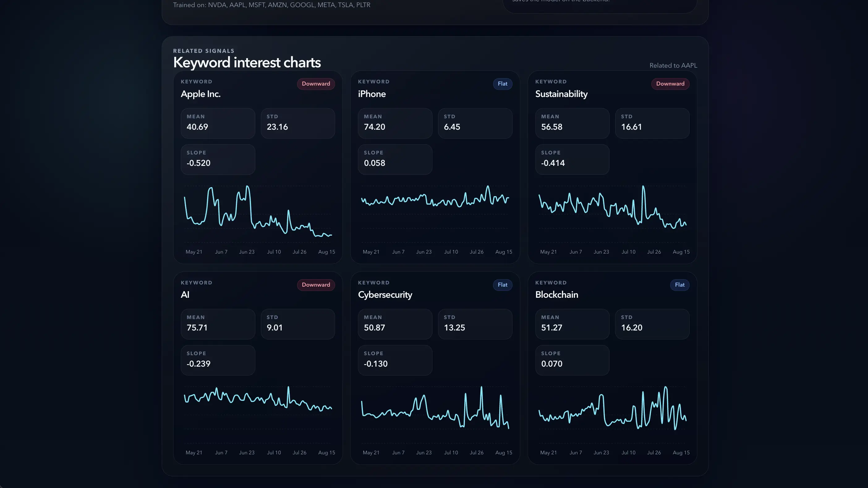Click the Flat badge on iPhone card
The height and width of the screenshot is (488, 868).
tap(502, 84)
